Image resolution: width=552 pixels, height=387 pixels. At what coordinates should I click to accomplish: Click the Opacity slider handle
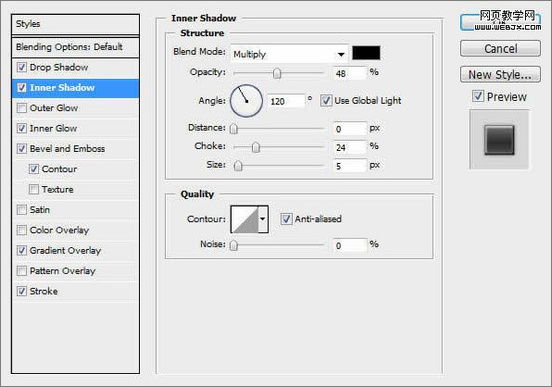[x=277, y=73]
